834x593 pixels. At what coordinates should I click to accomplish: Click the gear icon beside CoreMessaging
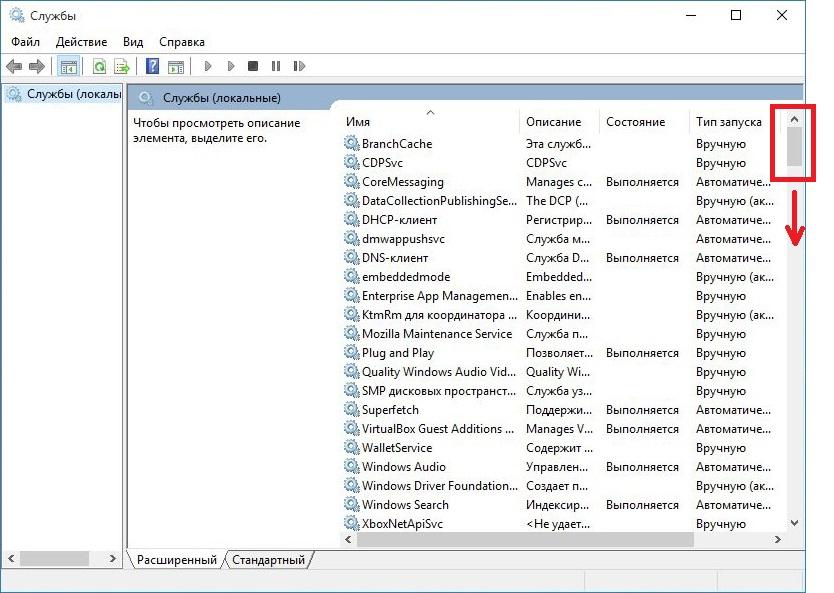(351, 181)
